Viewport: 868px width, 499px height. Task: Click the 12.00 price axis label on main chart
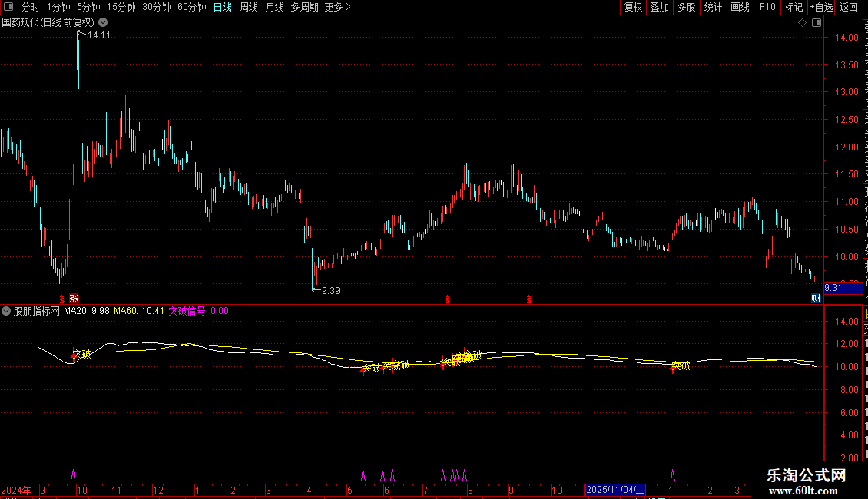(x=847, y=147)
